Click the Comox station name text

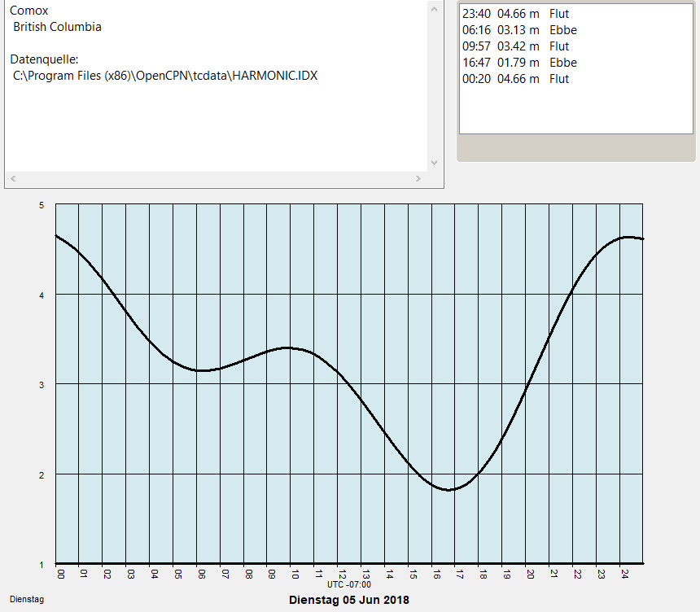(28, 11)
